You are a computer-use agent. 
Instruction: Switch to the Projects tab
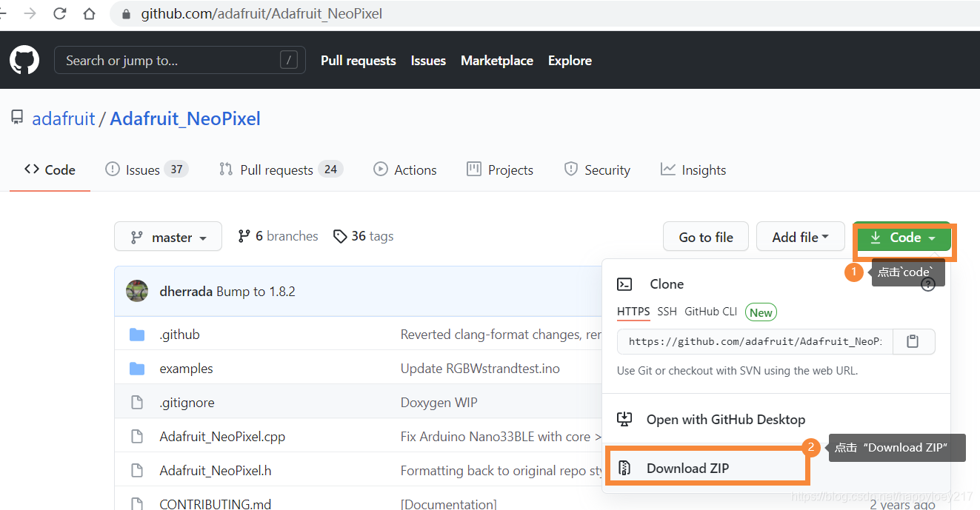[500, 170]
